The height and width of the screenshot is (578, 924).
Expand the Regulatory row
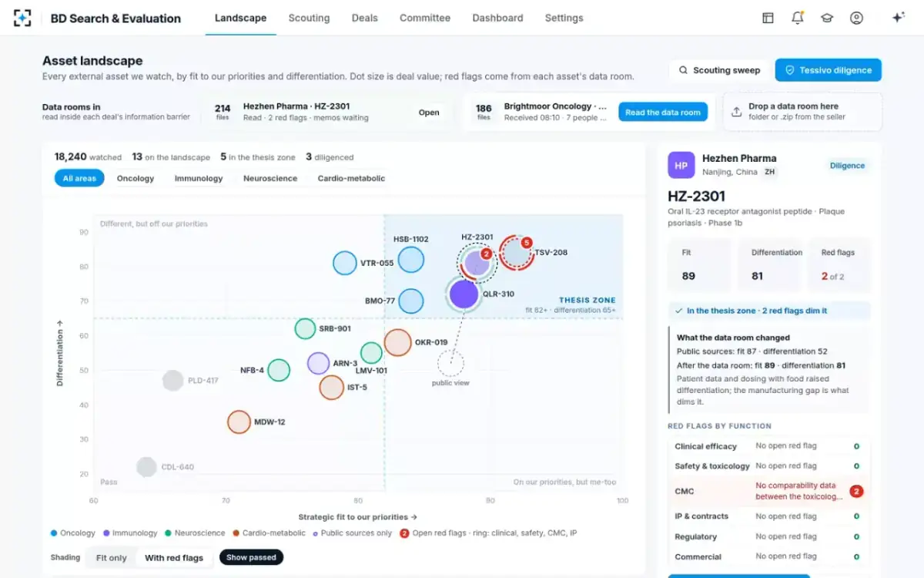768,536
